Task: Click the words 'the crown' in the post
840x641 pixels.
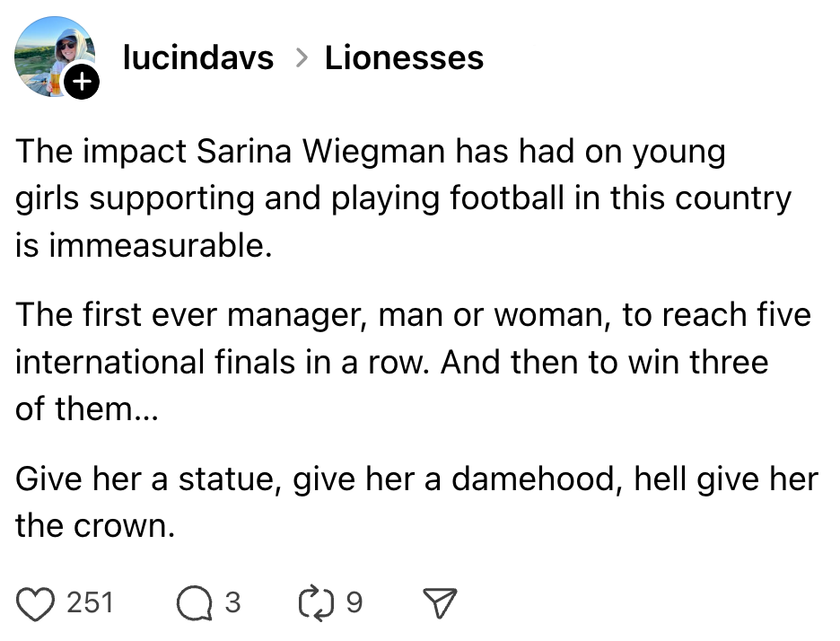Action: pos(93,525)
